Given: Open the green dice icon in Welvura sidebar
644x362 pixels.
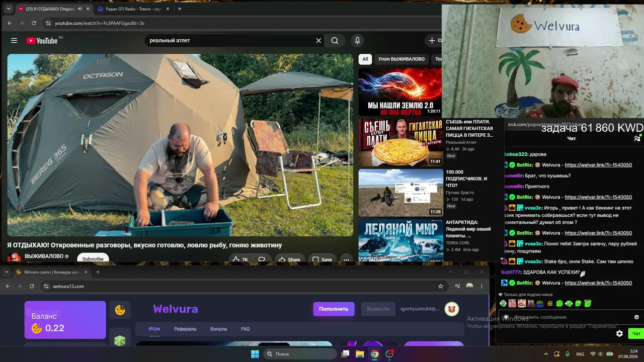Looking at the screenshot, I should (x=120, y=341).
